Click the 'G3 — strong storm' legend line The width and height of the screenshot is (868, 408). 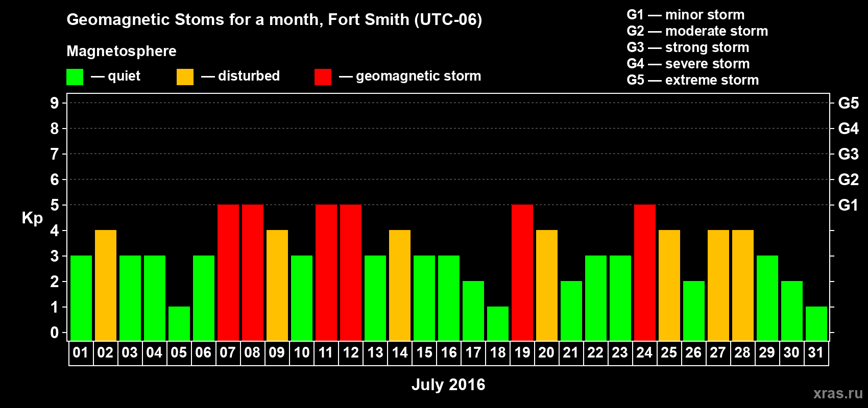point(688,47)
